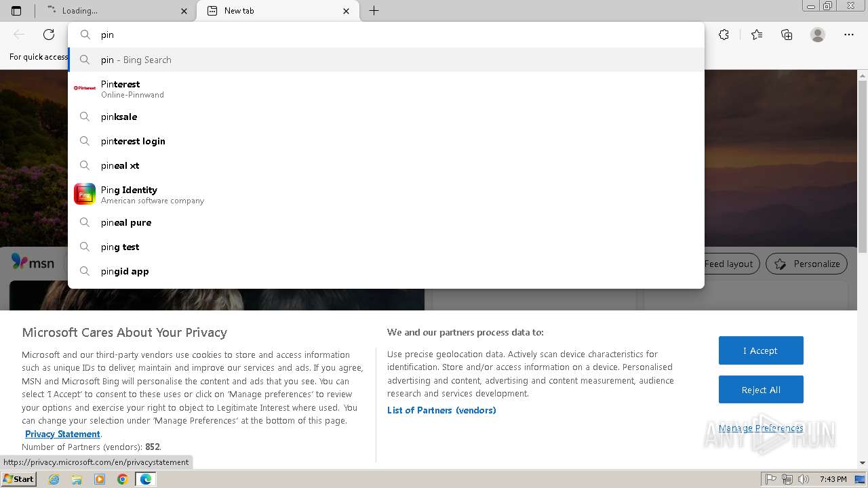
Task: Open the Windows Start button
Action: 18,479
